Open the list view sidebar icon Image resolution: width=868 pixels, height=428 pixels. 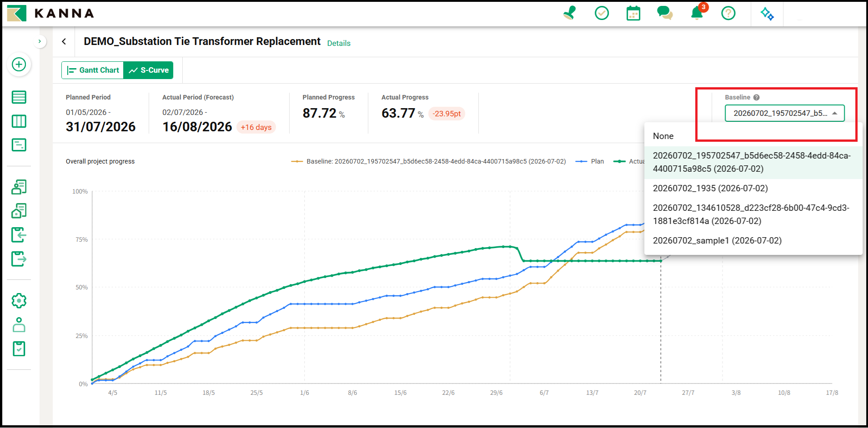pyautogui.click(x=19, y=97)
